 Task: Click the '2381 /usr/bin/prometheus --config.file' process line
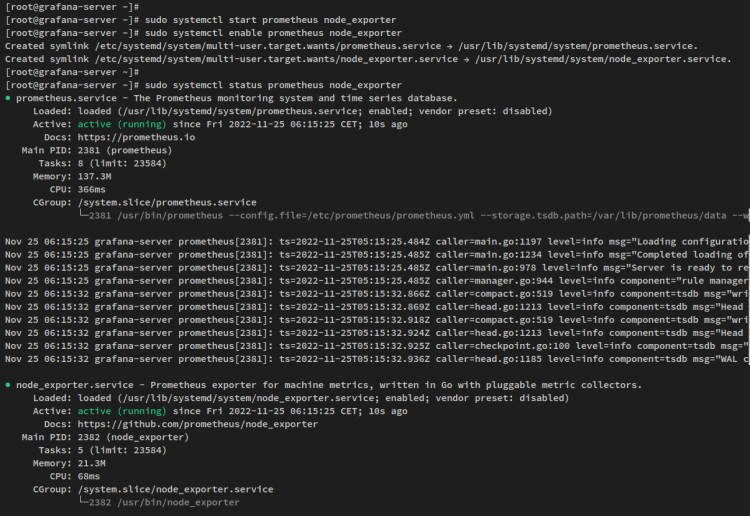[x=414, y=216]
